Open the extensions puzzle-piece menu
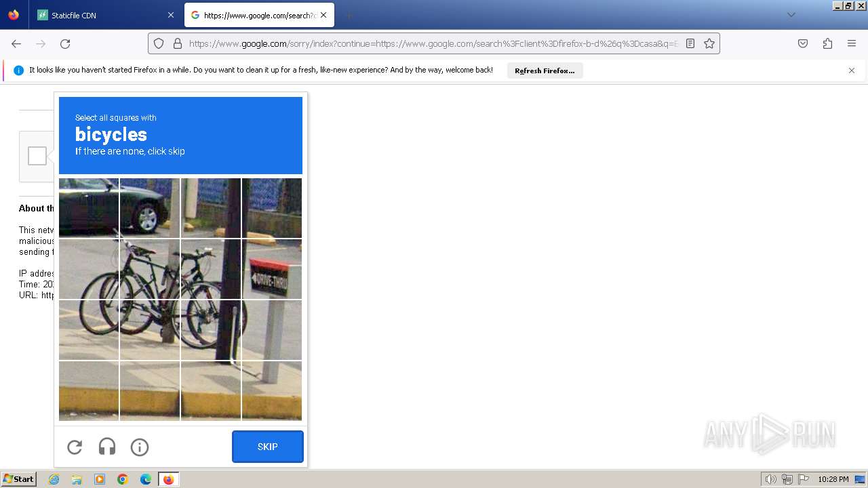Viewport: 868px width, 488px height. (827, 43)
